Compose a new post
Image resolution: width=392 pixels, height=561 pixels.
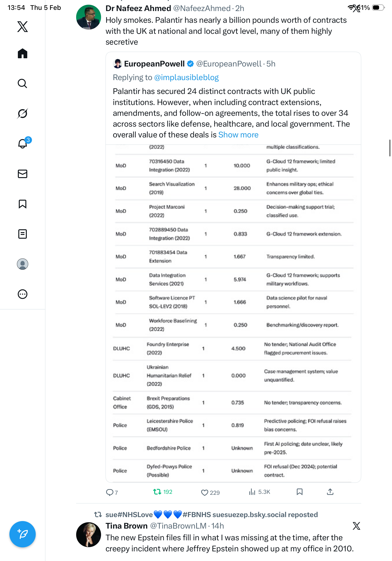[x=23, y=534]
